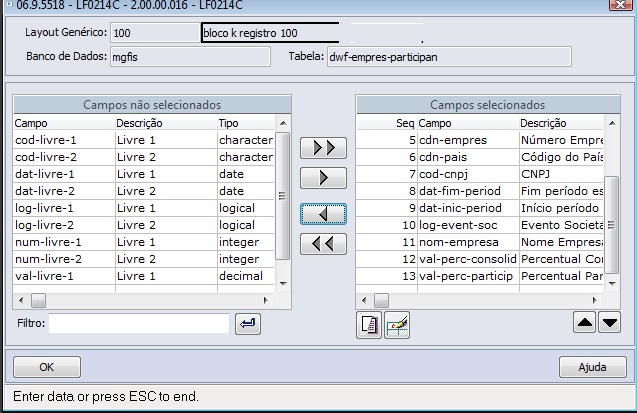The image size is (637, 413).
Task: Select log-livre-1 row
Action: pyautogui.click(x=144, y=208)
